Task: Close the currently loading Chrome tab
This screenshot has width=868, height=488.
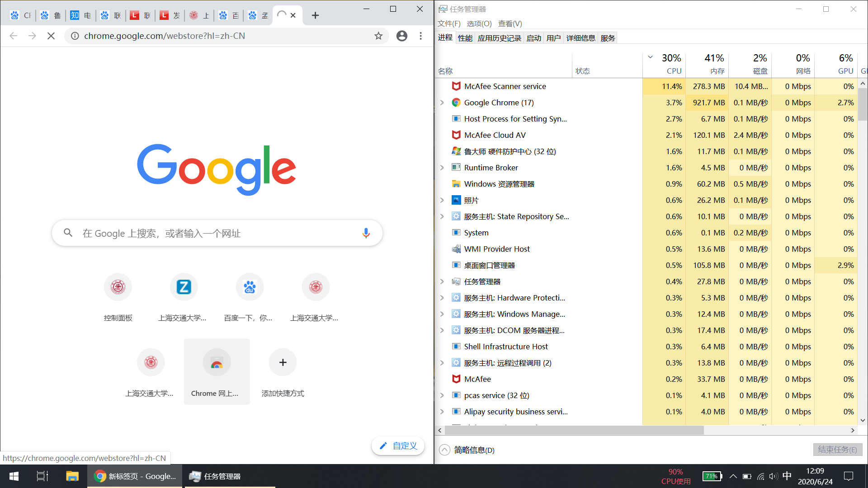Action: (293, 15)
